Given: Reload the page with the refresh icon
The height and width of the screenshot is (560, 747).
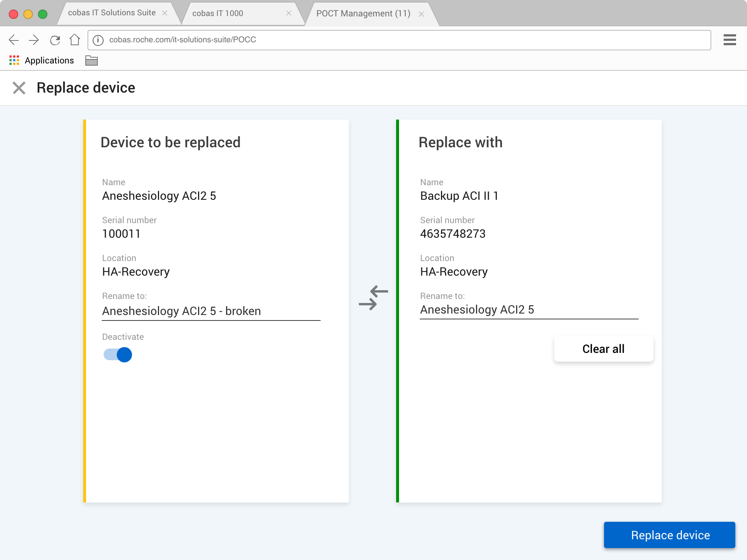Looking at the screenshot, I should [55, 40].
